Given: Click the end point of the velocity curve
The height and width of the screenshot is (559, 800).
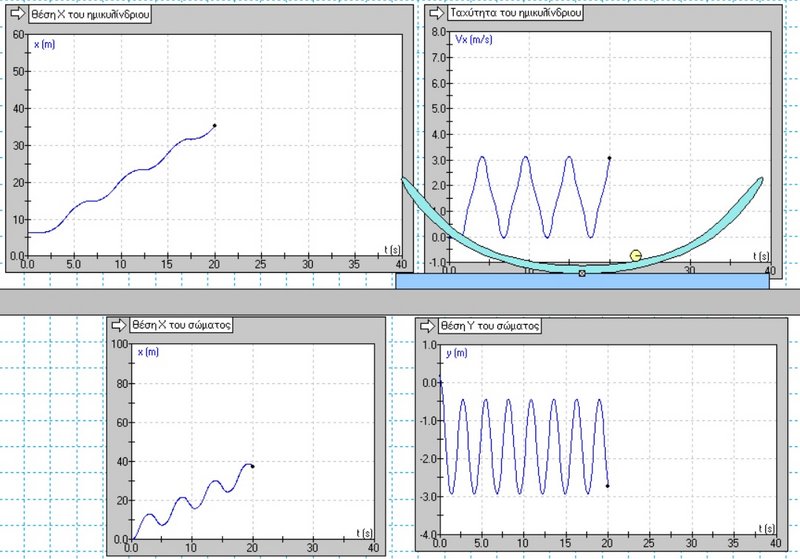Looking at the screenshot, I should (609, 158).
